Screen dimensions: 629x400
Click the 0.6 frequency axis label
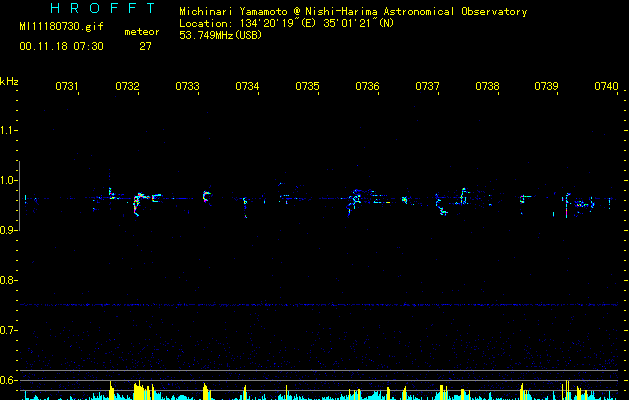click(7, 380)
